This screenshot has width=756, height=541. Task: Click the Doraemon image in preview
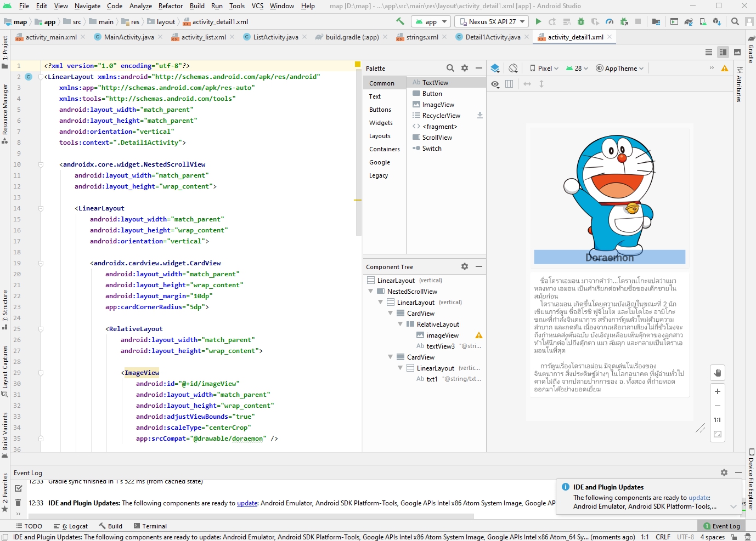coord(611,198)
